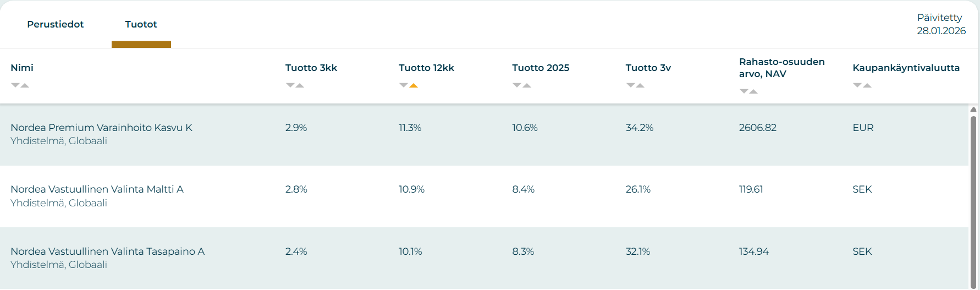
Task: Click the Nimi column descending sort arrow
Action: click(x=15, y=85)
